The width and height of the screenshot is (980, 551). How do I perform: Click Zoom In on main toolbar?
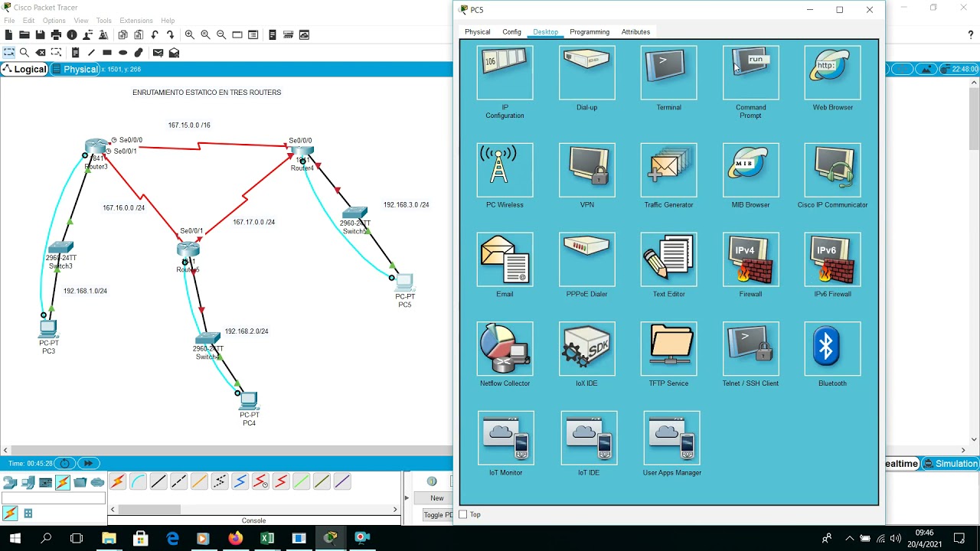(x=189, y=34)
